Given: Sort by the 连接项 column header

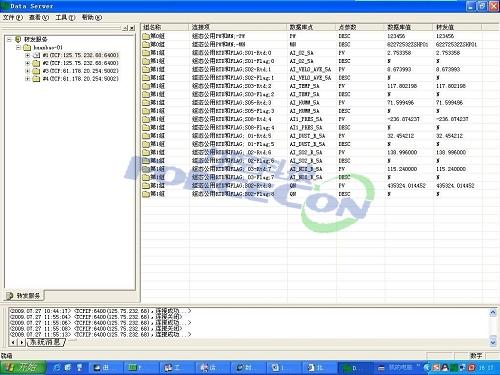Looking at the screenshot, I should pos(238,27).
